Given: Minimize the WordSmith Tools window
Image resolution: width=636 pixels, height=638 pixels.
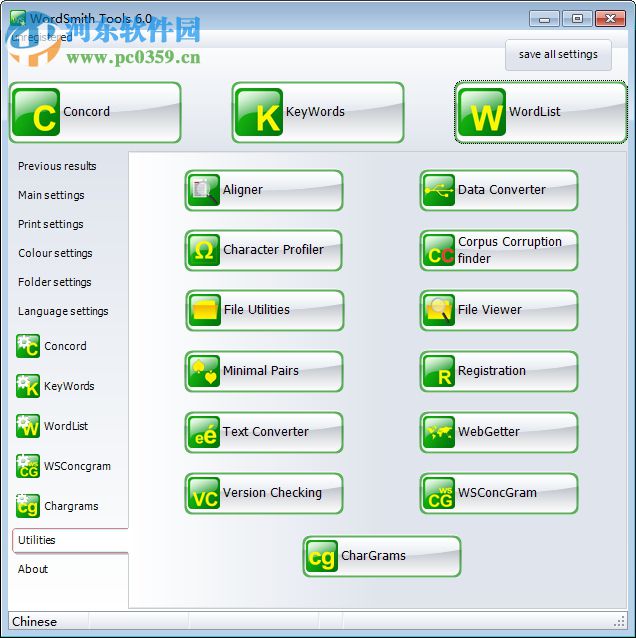Looking at the screenshot, I should coord(544,19).
